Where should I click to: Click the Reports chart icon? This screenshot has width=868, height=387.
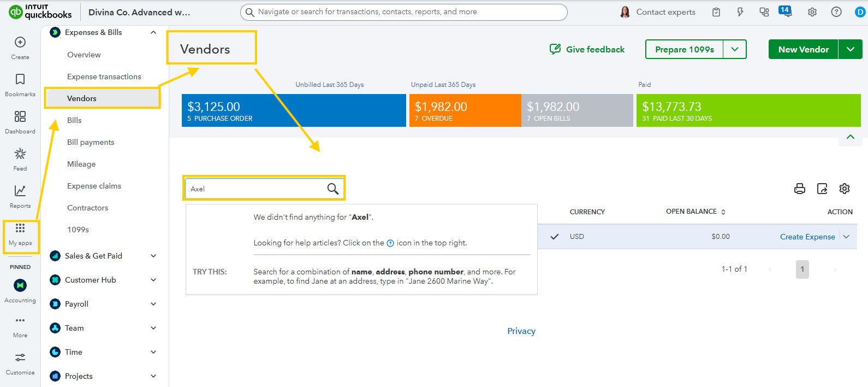pyautogui.click(x=20, y=191)
